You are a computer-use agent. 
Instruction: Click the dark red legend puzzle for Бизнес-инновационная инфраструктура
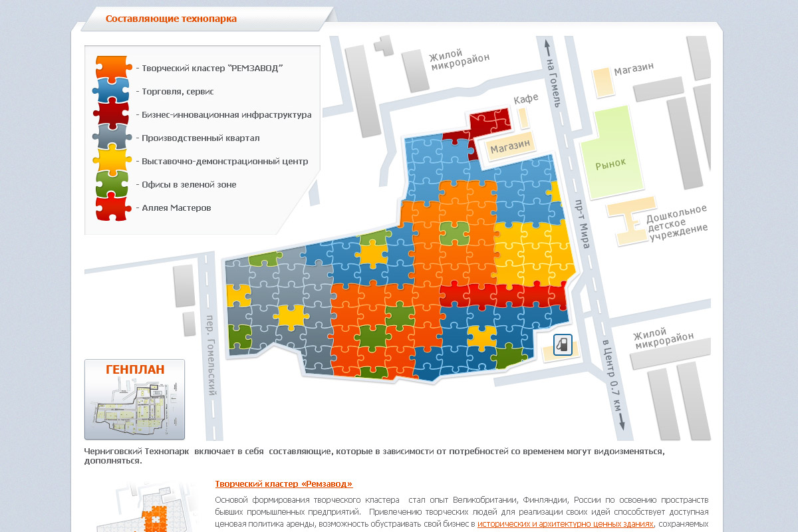[112, 114]
